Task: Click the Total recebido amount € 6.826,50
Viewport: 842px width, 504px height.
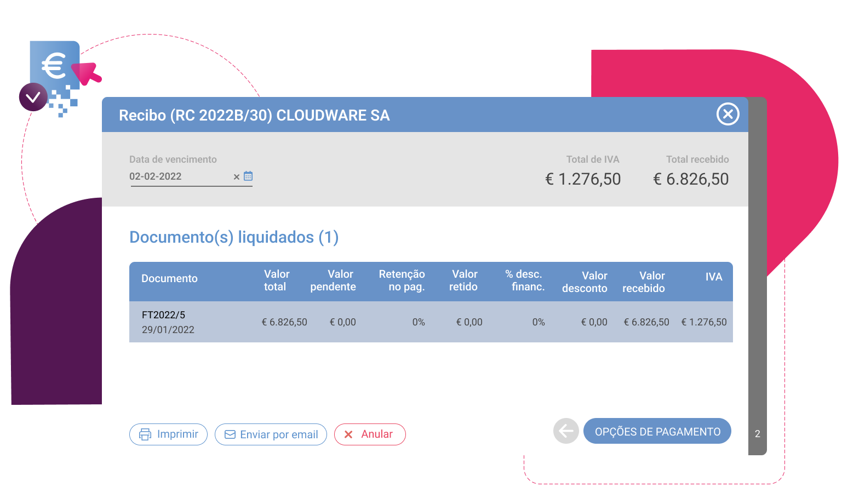Action: coord(691,179)
